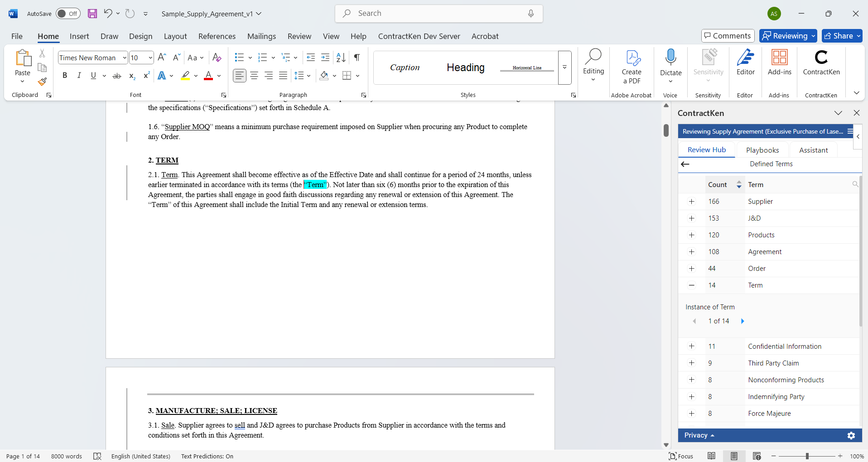Screen dimensions: 868x462
Task: Click the microphone icon in search box
Action: tap(531, 14)
